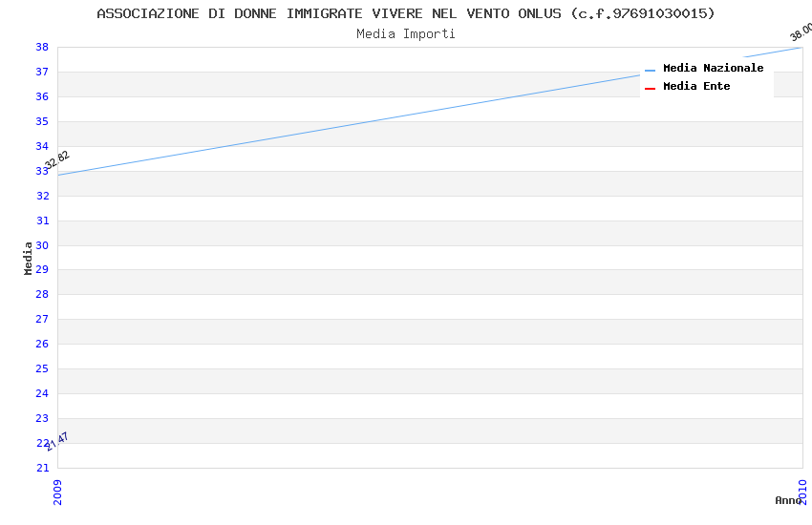This screenshot has width=812, height=525.
Task: Click the chart title with c.f.97691030015
Action: click(405, 13)
